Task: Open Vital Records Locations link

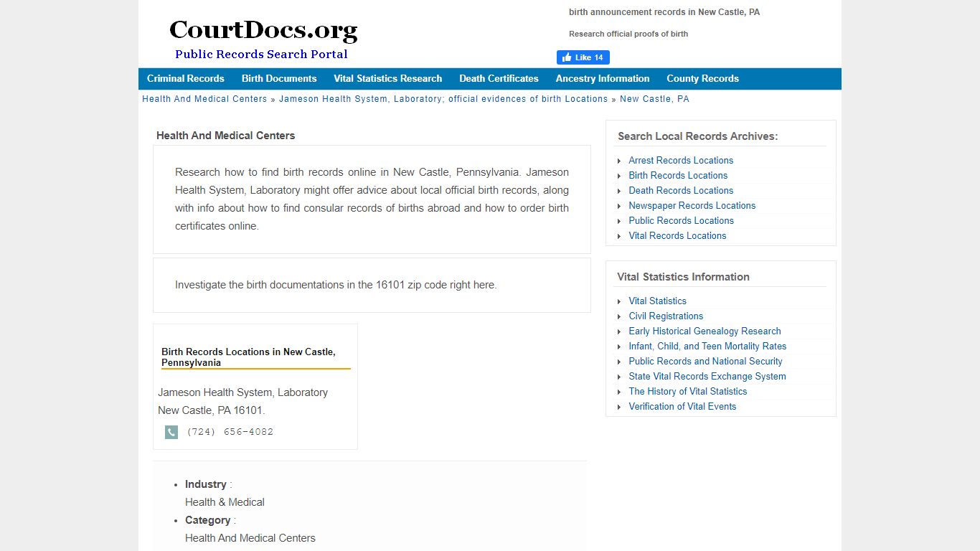Action: 677,236
